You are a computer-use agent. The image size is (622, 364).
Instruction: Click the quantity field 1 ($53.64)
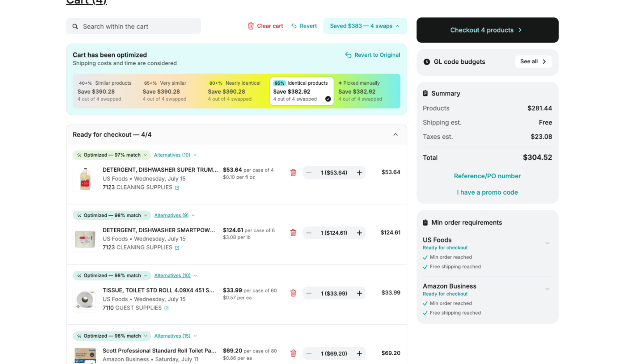tap(334, 172)
